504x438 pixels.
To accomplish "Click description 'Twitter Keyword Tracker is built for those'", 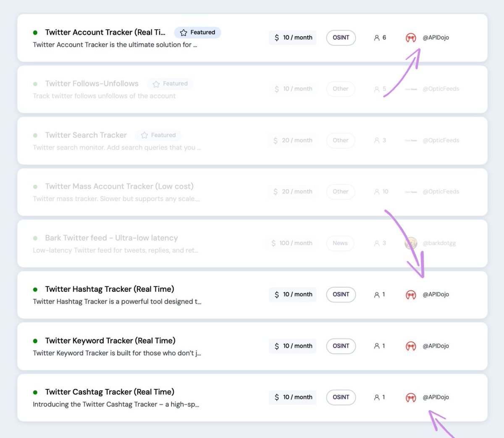I will [x=117, y=353].
